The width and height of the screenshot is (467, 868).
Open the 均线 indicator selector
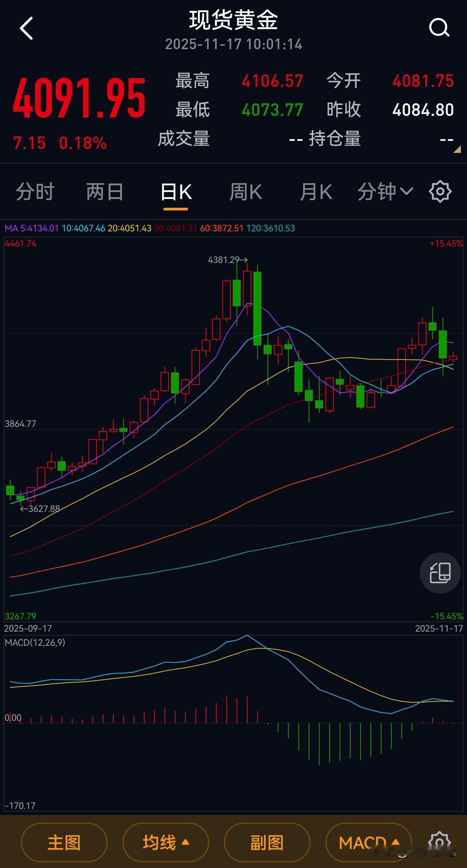166,842
